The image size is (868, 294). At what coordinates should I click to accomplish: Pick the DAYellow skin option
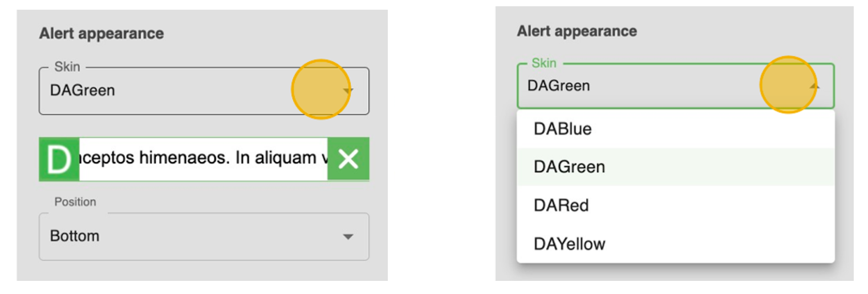[569, 244]
